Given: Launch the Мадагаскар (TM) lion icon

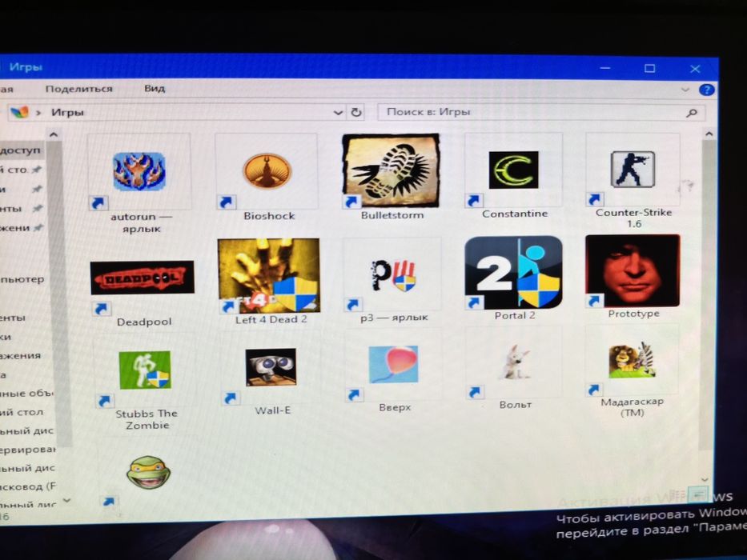Looking at the screenshot, I should 633,360.
